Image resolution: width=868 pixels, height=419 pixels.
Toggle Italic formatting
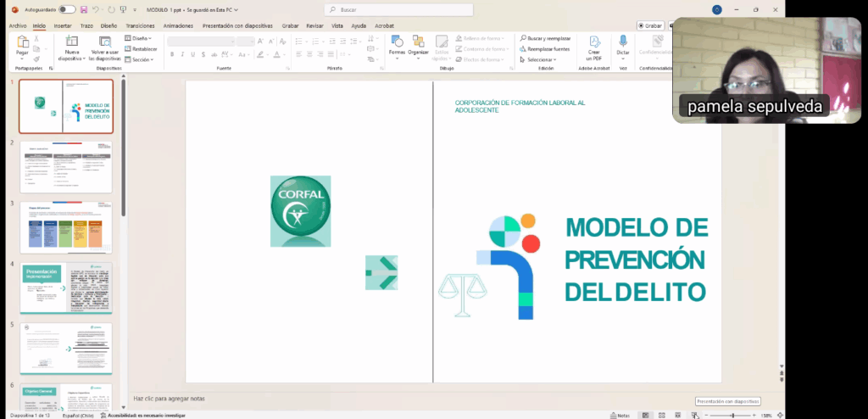tap(183, 54)
